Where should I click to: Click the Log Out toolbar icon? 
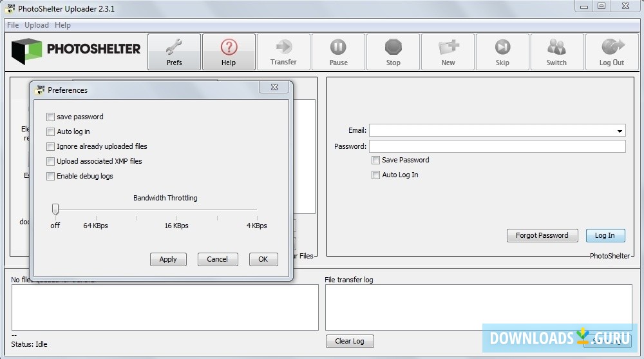pyautogui.click(x=612, y=52)
